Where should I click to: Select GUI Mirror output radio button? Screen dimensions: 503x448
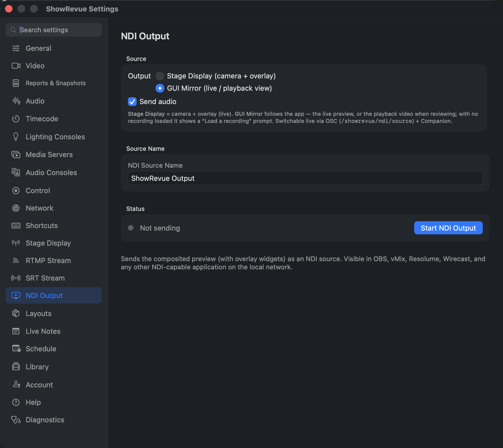click(x=160, y=88)
